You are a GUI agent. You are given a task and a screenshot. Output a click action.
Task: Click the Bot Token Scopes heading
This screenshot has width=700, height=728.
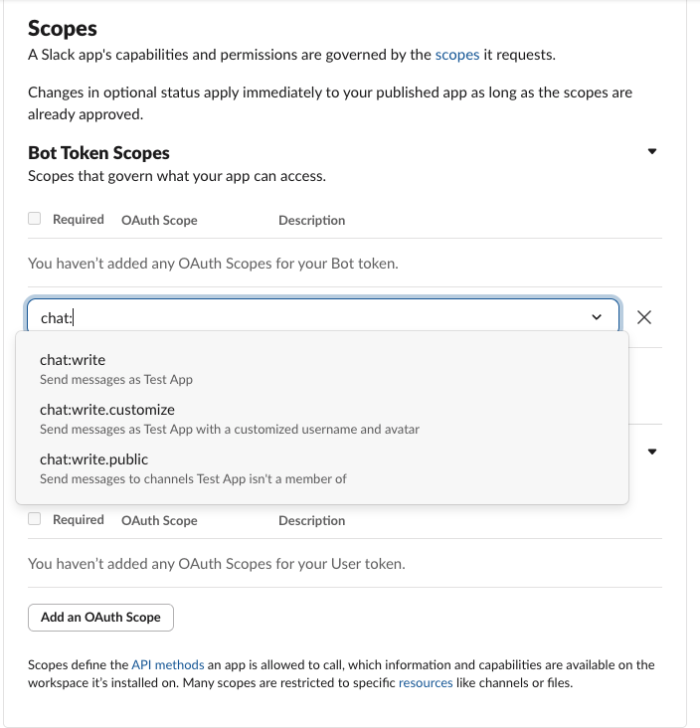tap(98, 153)
